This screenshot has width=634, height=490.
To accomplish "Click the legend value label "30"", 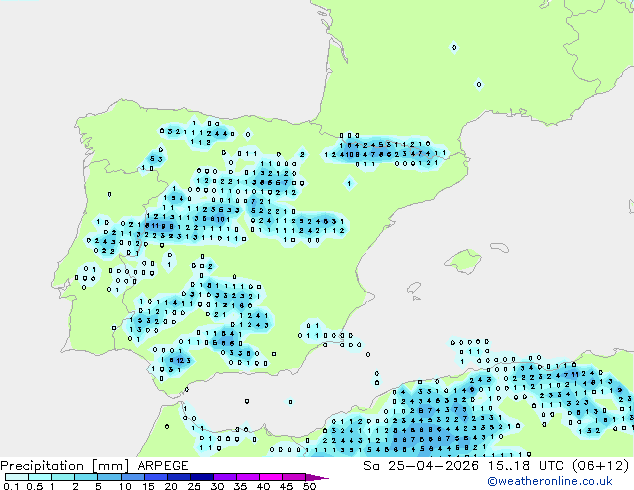I will pyautogui.click(x=217, y=486).
